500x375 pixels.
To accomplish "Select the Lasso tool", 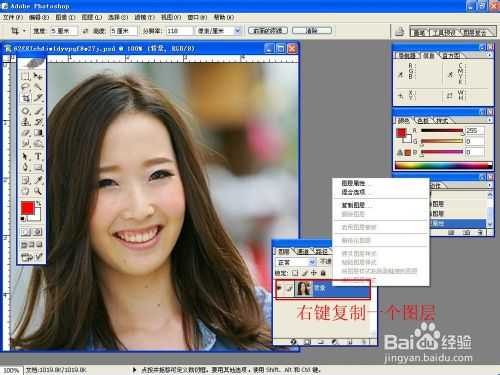I will [26, 87].
